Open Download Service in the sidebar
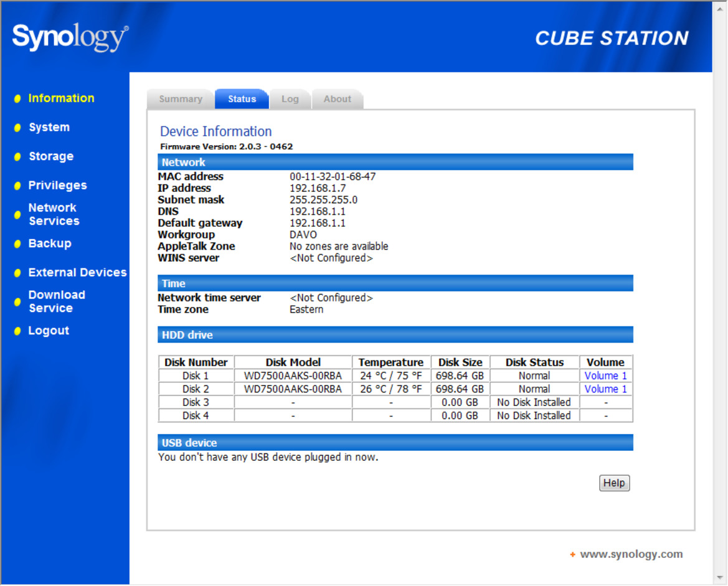The image size is (728, 586). [57, 302]
